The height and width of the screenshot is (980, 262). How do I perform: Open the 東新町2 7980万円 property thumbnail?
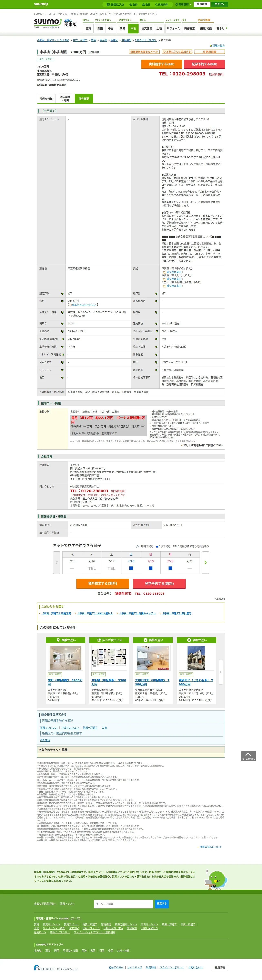click(196, 658)
